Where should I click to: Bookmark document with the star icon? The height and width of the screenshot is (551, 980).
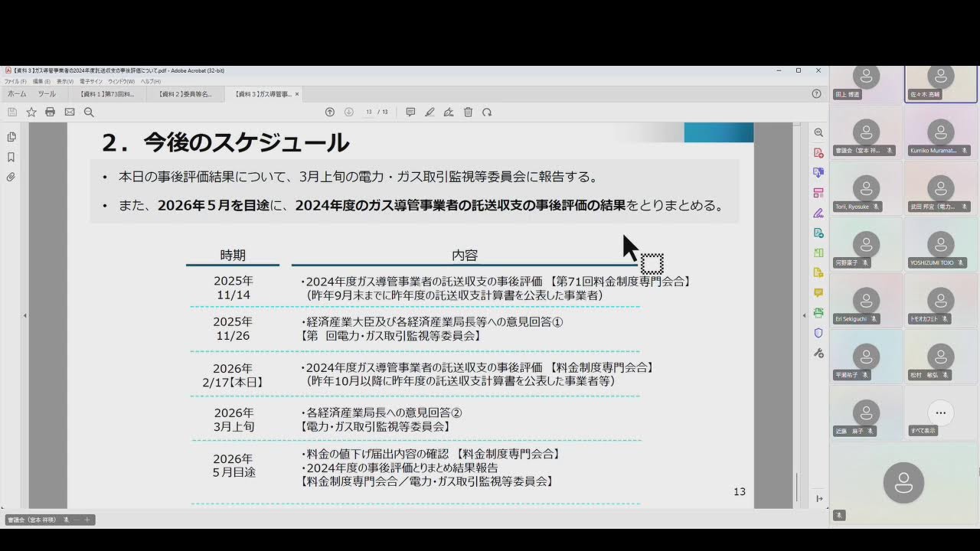31,112
